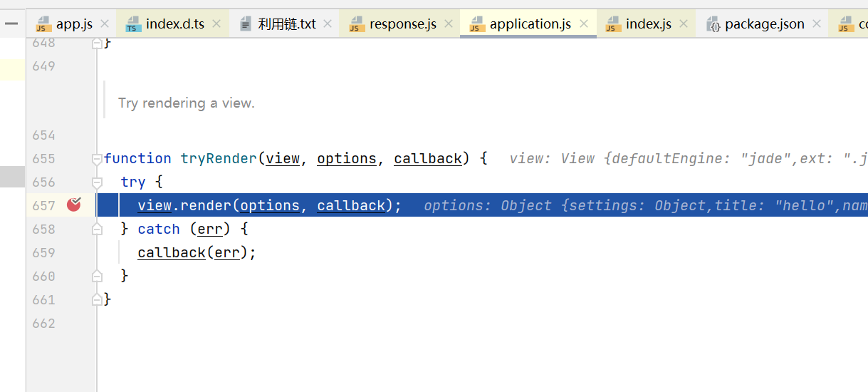
Task: Click the fold end marker on line 661
Action: click(x=97, y=299)
